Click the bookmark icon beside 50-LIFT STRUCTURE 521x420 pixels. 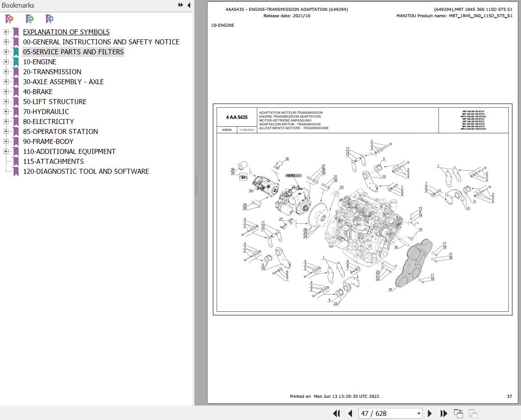(x=15, y=102)
